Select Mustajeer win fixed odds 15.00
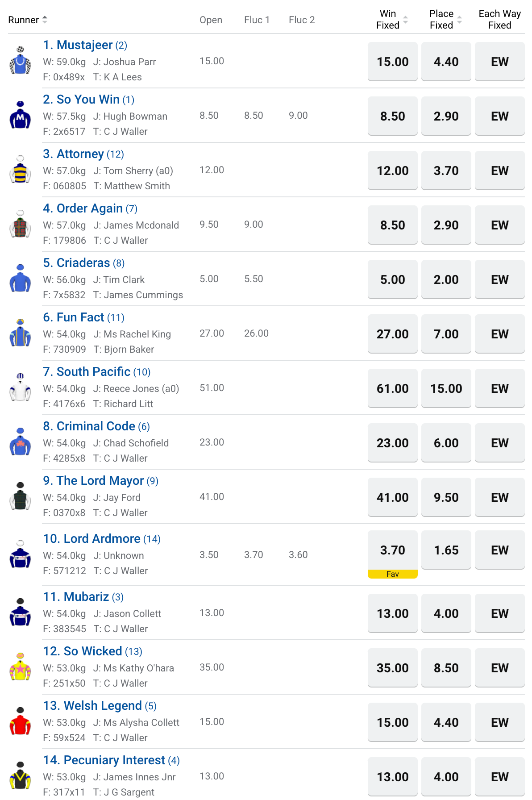532x800 pixels. pos(393,62)
